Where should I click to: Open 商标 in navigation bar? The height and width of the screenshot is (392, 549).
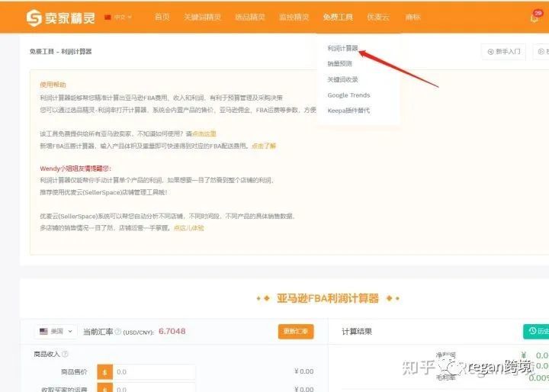click(x=413, y=18)
